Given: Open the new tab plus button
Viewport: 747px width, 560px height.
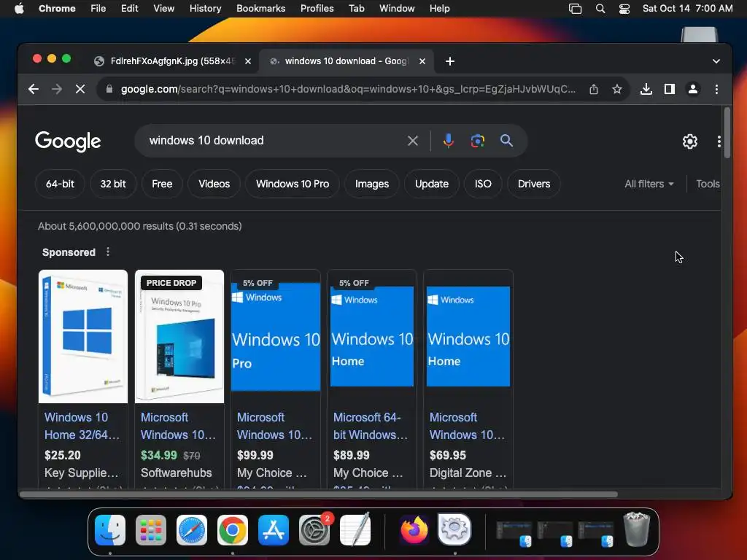Looking at the screenshot, I should pyautogui.click(x=449, y=61).
